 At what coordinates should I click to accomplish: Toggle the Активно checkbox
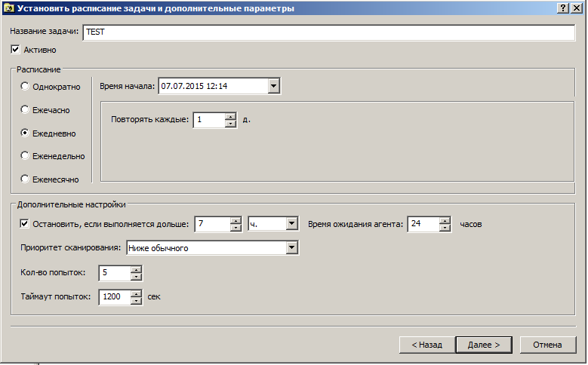point(15,50)
